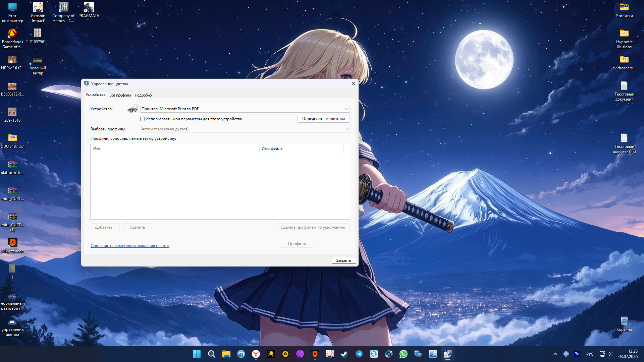Image resolution: width=644 pixels, height=362 pixels.
Task: Select the Borderlands Game desktop shortcut
Action: (x=12, y=39)
